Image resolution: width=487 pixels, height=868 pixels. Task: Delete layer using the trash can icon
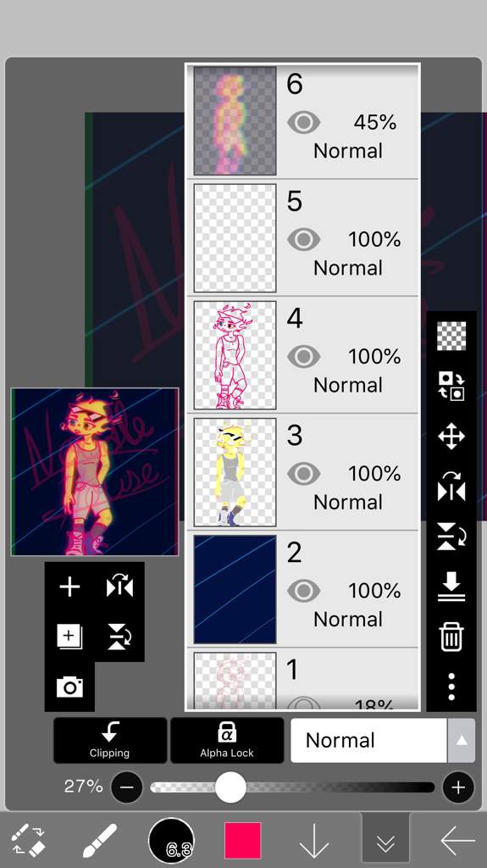click(x=451, y=637)
